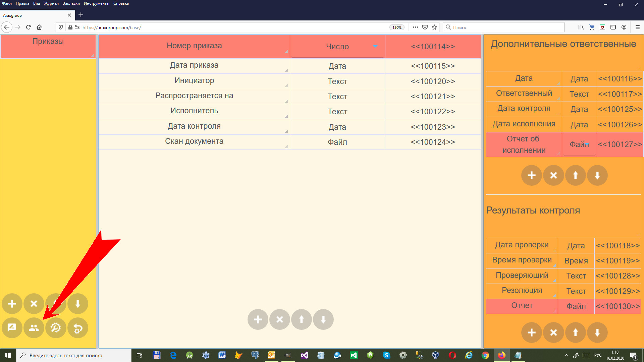Bookmark this page with the star icon
The image size is (644, 362).
pyautogui.click(x=434, y=27)
